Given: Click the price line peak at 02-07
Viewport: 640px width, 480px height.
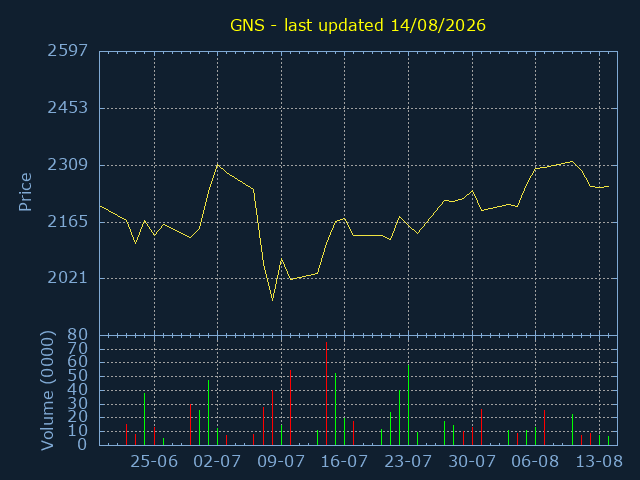Looking at the screenshot, I should pos(218,165).
